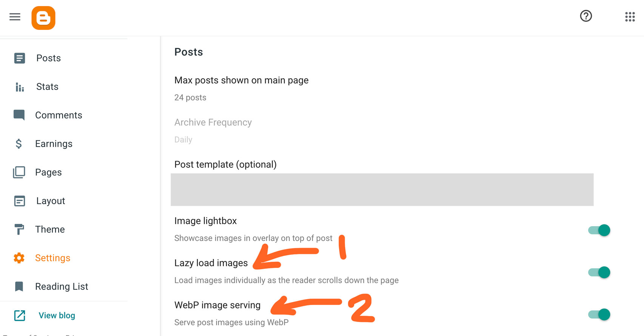Click the Comments speech bubble icon
The image size is (644, 336).
point(19,115)
